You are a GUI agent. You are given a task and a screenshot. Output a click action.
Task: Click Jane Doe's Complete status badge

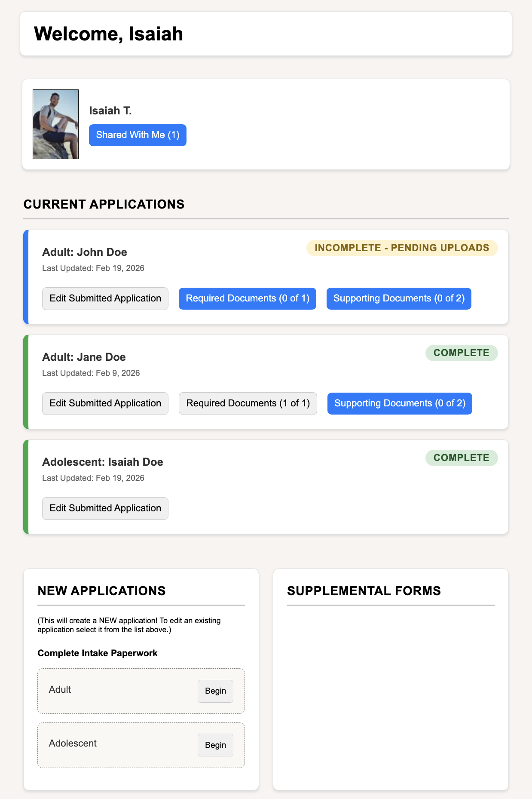[462, 353]
